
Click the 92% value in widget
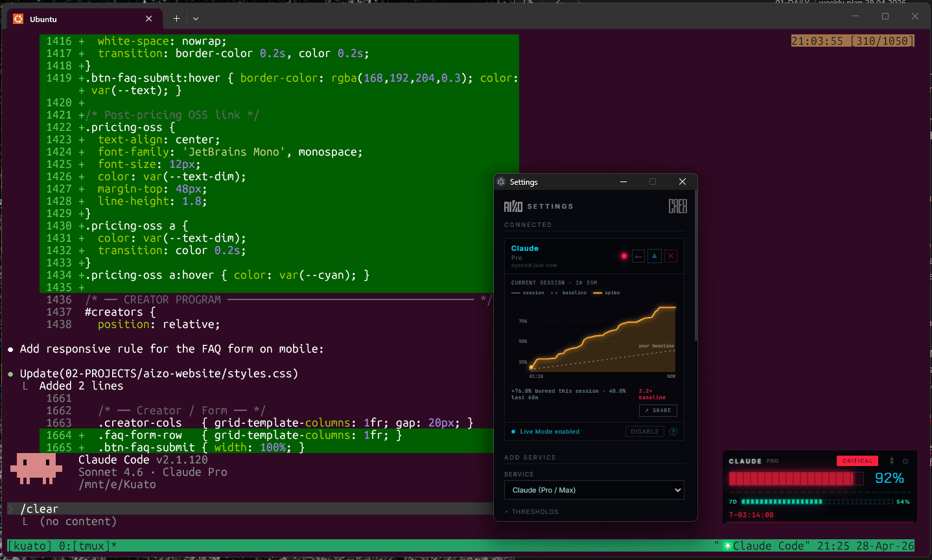tap(889, 478)
